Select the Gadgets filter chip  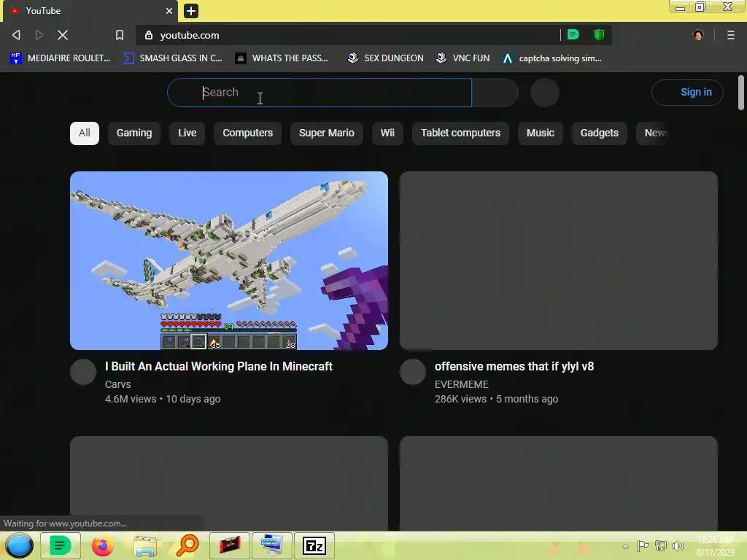[x=600, y=133]
